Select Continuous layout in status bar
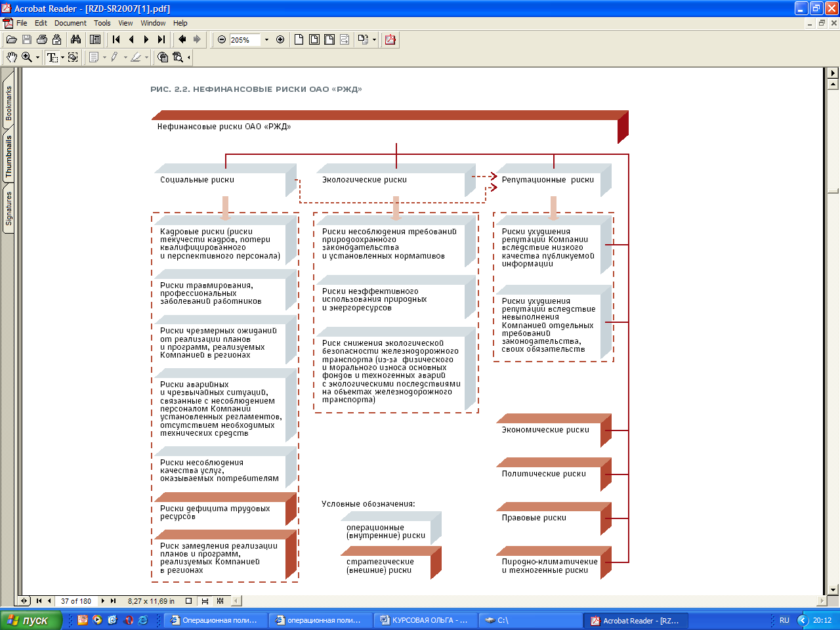Viewport: 840px width, 630px height. pyautogui.click(x=205, y=600)
